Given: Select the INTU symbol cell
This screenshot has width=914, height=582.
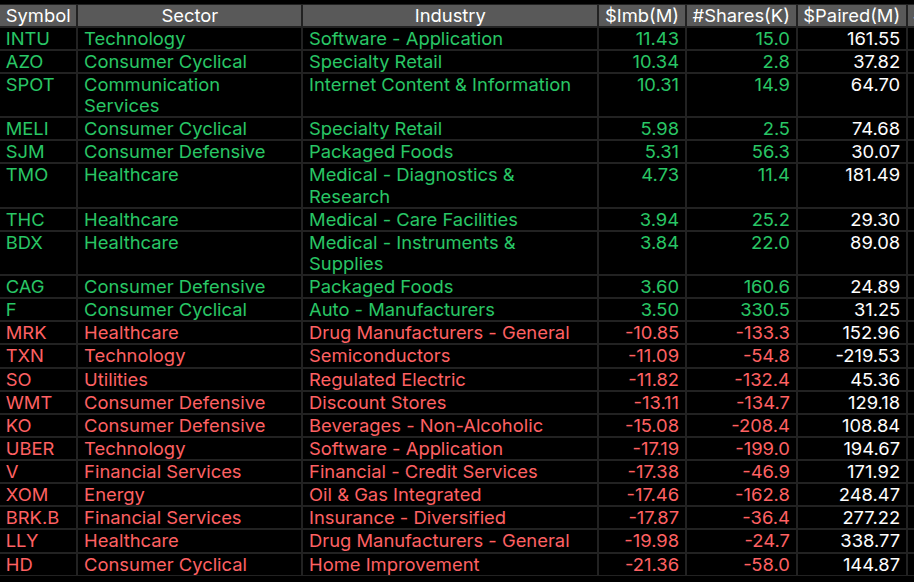Looking at the screenshot, I should click(x=38, y=39).
